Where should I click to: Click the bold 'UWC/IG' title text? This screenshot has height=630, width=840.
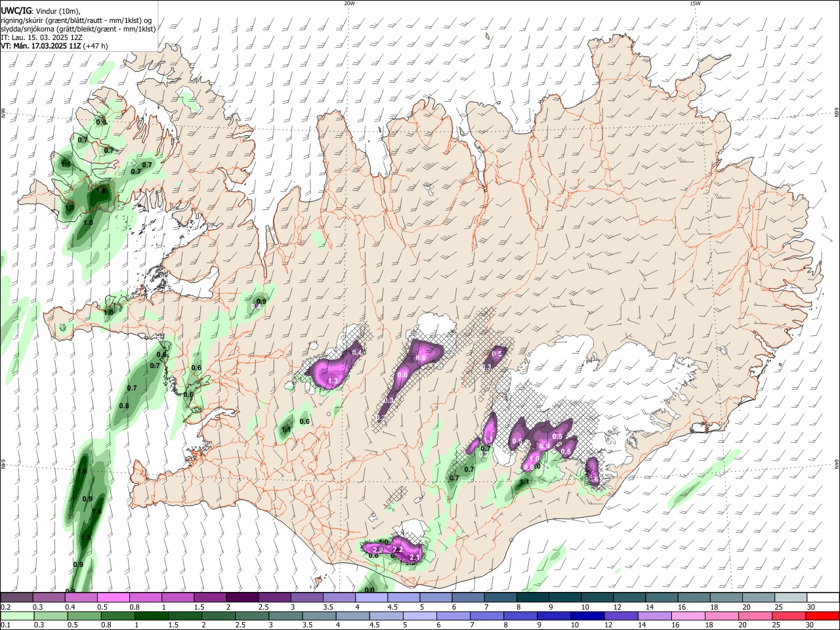(x=16, y=10)
